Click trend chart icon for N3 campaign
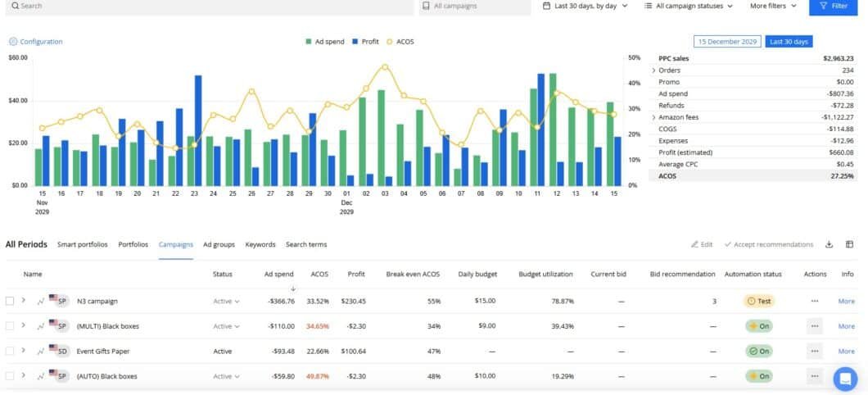 (x=41, y=301)
